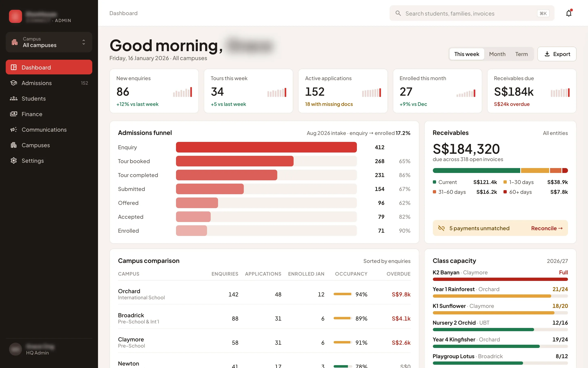This screenshot has height=368, width=588.
Task: Click the unmatched payments broken-link icon
Action: pyautogui.click(x=441, y=228)
